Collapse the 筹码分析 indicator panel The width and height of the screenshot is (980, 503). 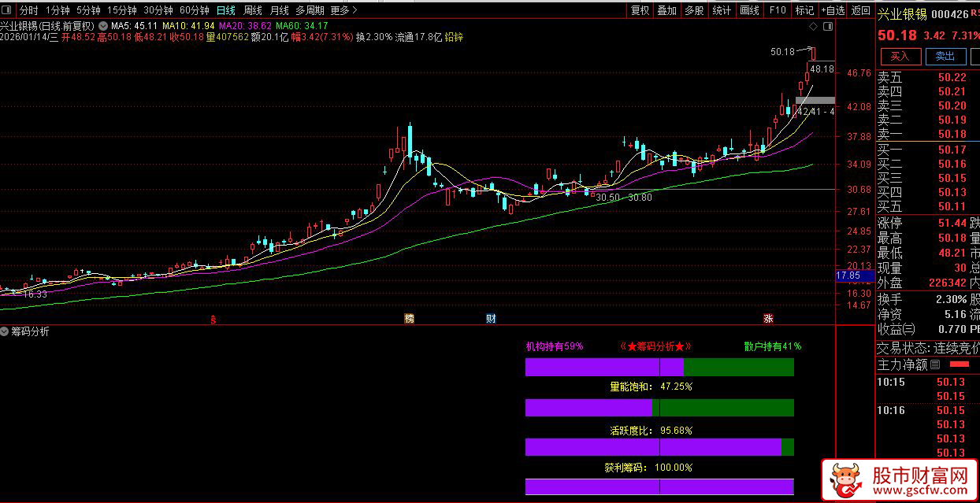click(x=6, y=331)
